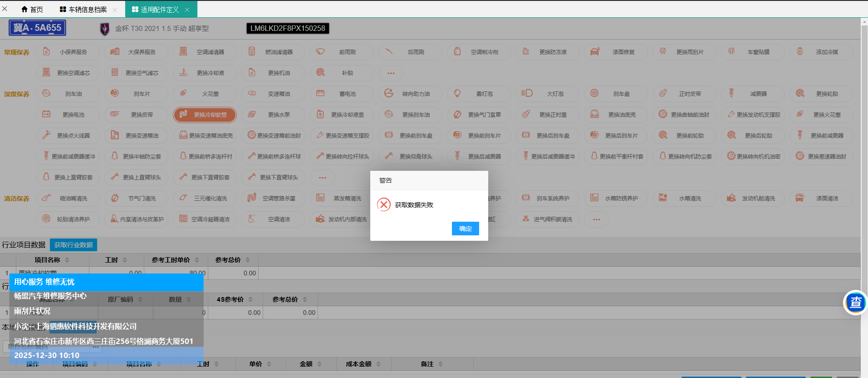Screen dimensions: 868x378
Task: Expand more items in 常规保养 row
Action: click(391, 73)
